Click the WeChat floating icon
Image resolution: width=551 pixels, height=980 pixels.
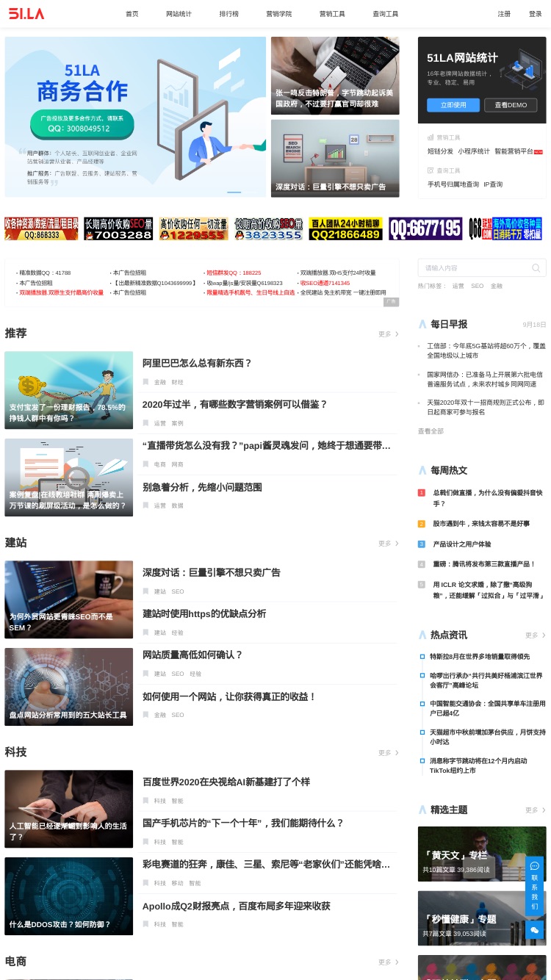[x=534, y=930]
